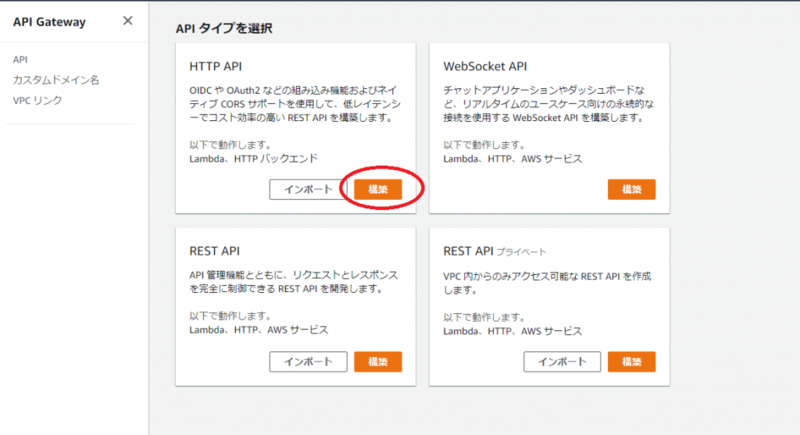This screenshot has height=435, width=800.
Task: Click the VPC 内からのみアクセス可能 description
Action: (547, 283)
